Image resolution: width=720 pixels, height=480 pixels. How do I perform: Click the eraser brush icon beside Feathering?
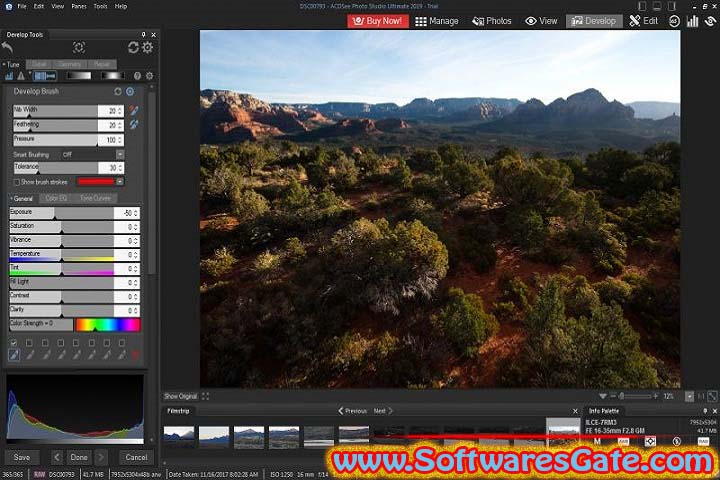click(134, 124)
